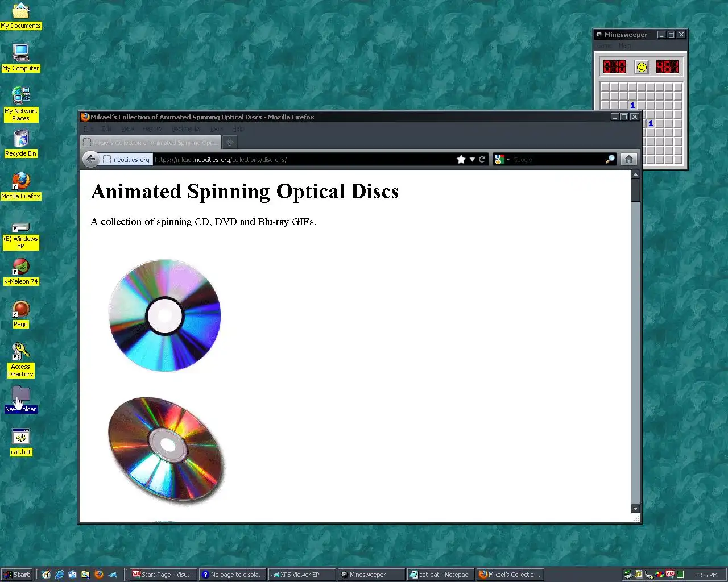Click the first quick launch icon beside Start

(x=46, y=575)
